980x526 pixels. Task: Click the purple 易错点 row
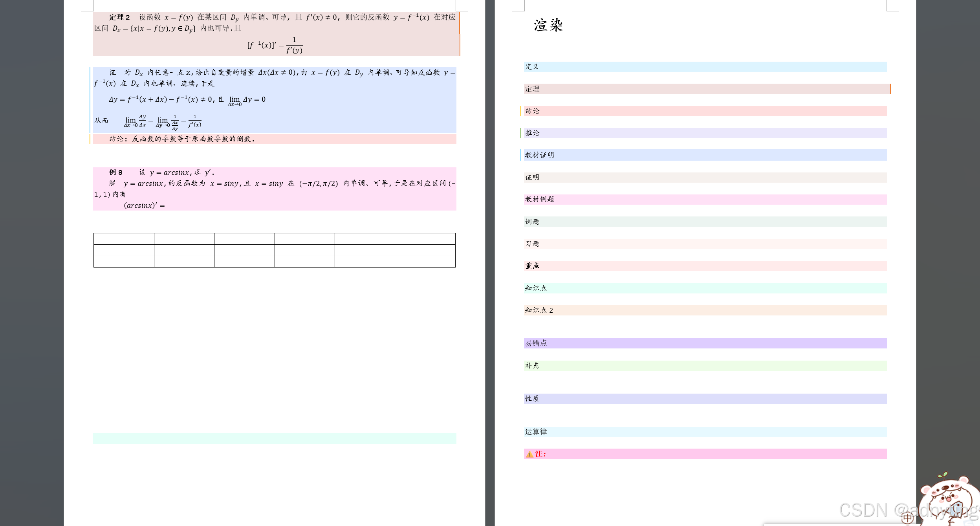tap(705, 343)
